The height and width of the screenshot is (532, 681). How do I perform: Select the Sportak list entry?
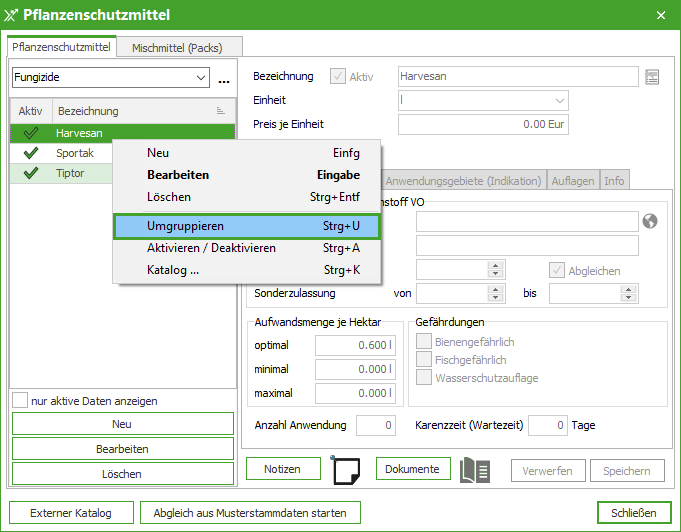pos(61,153)
